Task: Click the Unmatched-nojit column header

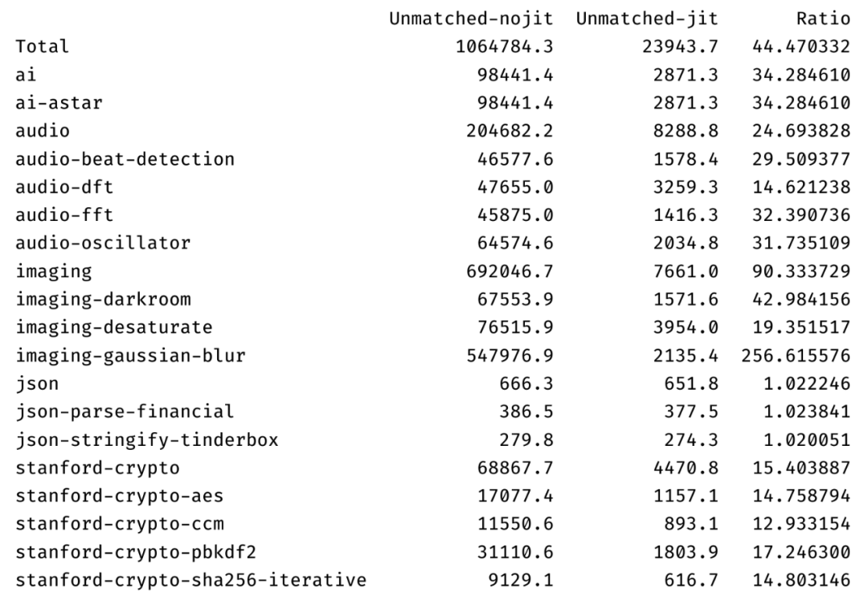Action: [471, 19]
